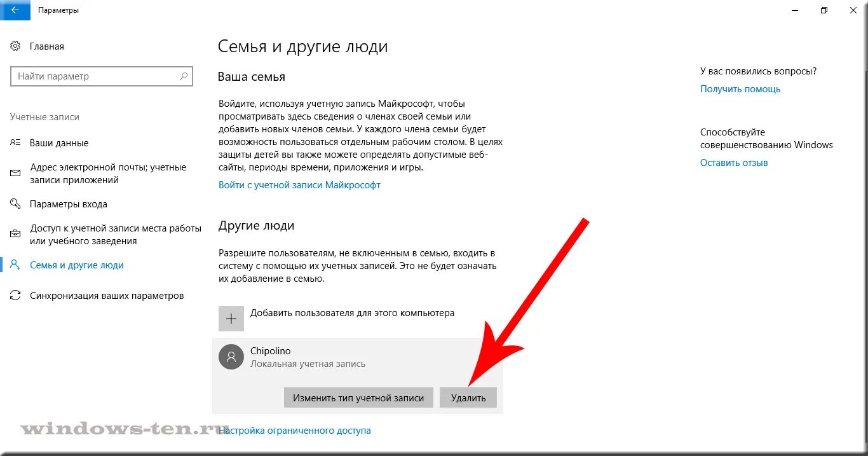The height and width of the screenshot is (456, 868).
Task: Click the Ваши данные person-card icon
Action: coord(15,143)
